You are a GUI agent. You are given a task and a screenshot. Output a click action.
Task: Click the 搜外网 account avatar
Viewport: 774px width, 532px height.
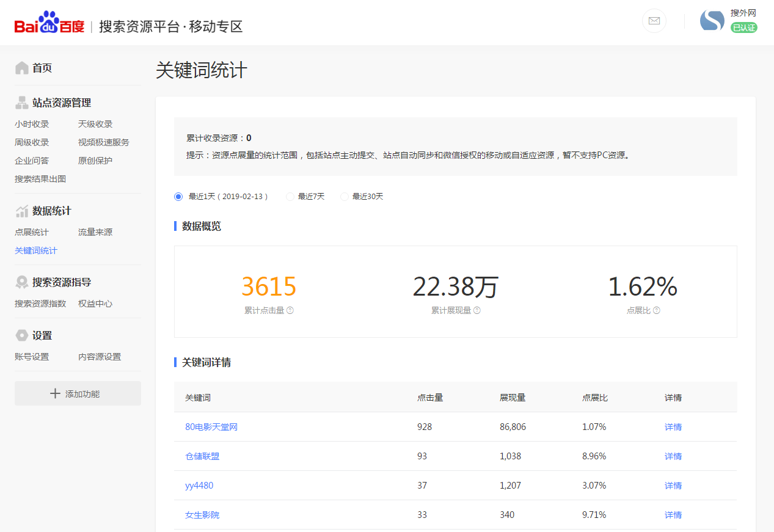click(712, 20)
